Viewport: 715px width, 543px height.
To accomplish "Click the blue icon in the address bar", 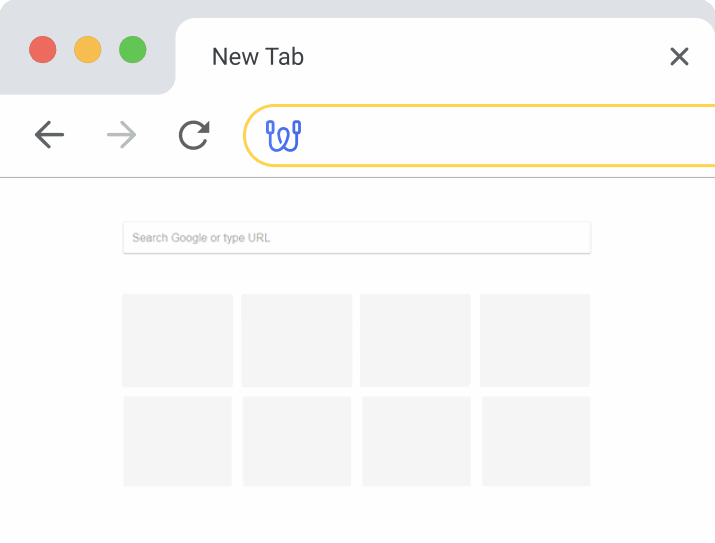I will tap(283, 135).
